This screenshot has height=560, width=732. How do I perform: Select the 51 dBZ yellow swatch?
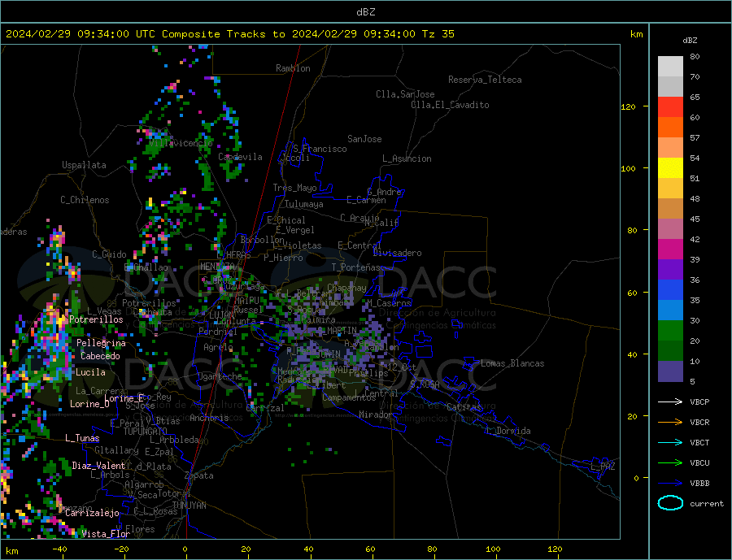click(670, 168)
